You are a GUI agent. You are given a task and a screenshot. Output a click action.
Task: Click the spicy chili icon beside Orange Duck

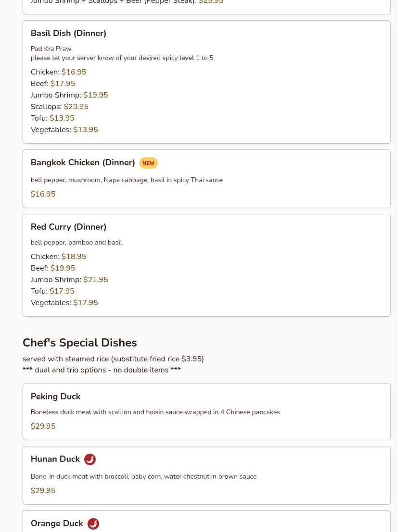point(93,524)
